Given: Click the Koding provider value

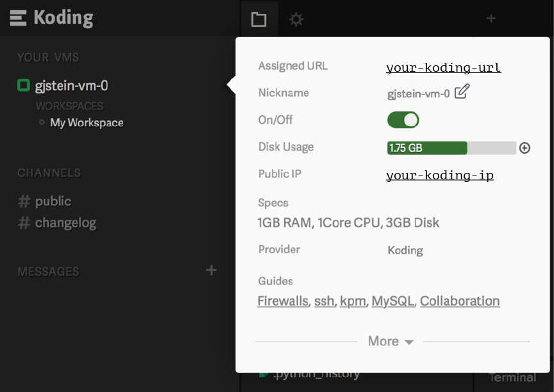Looking at the screenshot, I should [405, 250].
